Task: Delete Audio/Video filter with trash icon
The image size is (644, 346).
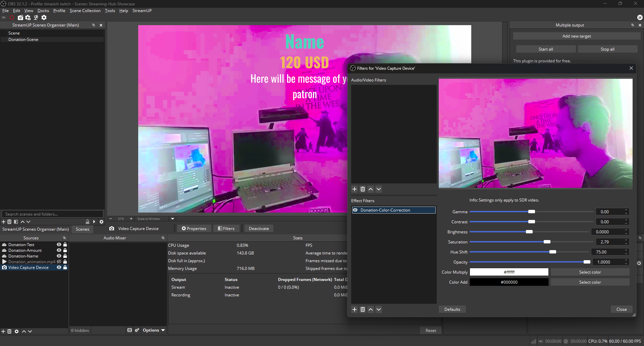Action: click(x=363, y=189)
